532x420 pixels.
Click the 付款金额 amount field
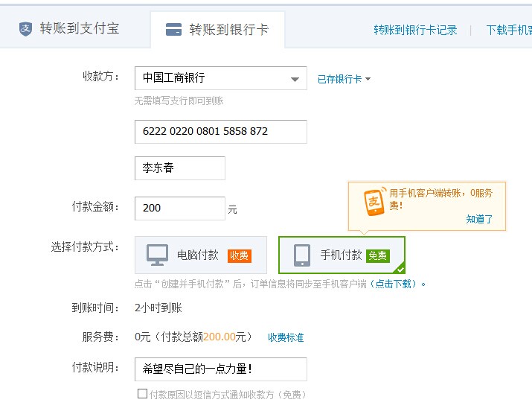point(179,209)
